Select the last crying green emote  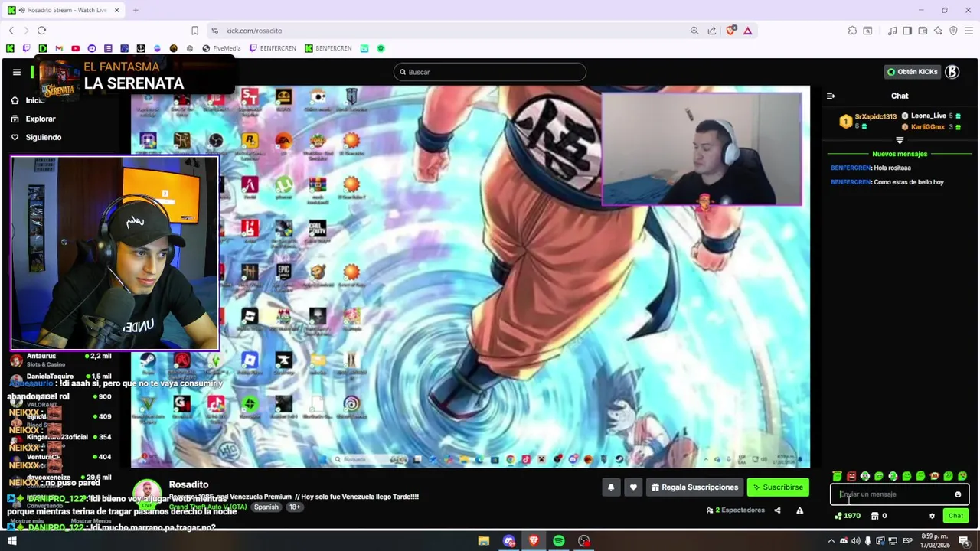click(962, 476)
